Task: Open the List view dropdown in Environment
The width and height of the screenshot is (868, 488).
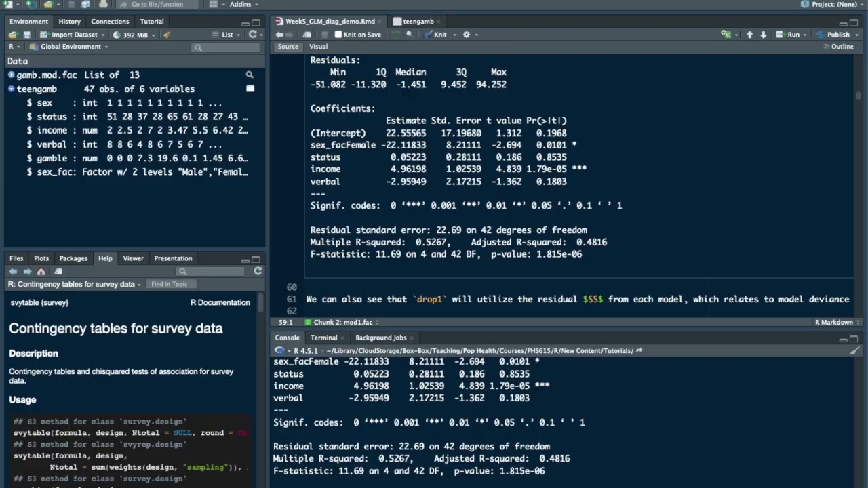Action: pyautogui.click(x=224, y=35)
